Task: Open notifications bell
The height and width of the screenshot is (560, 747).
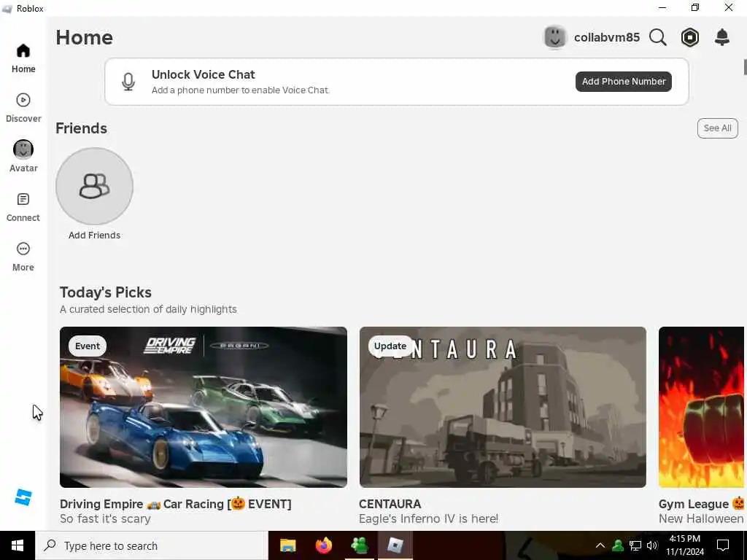Action: click(722, 37)
